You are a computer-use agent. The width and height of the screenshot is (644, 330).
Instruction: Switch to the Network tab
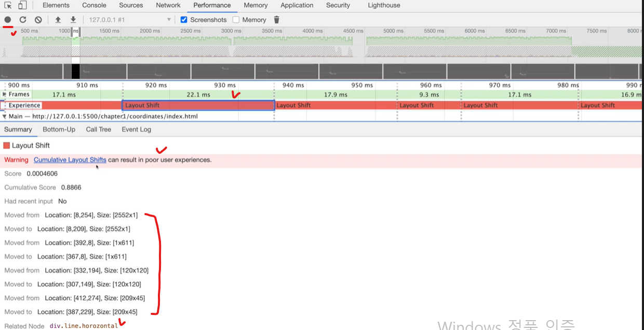pyautogui.click(x=168, y=5)
